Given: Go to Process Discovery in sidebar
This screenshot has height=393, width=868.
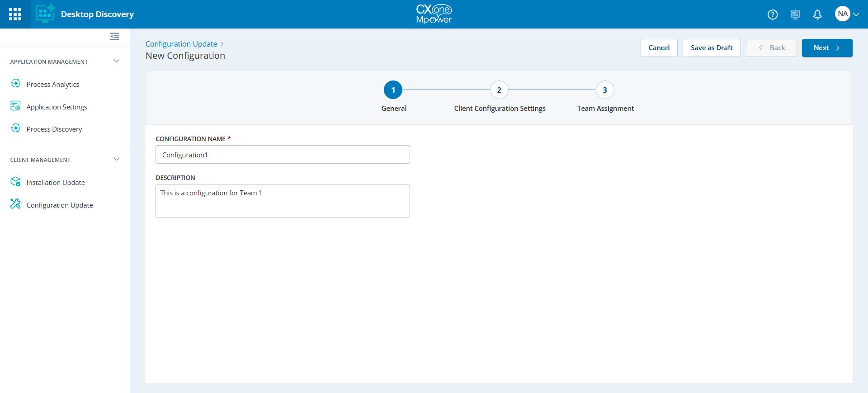Looking at the screenshot, I should point(54,129).
